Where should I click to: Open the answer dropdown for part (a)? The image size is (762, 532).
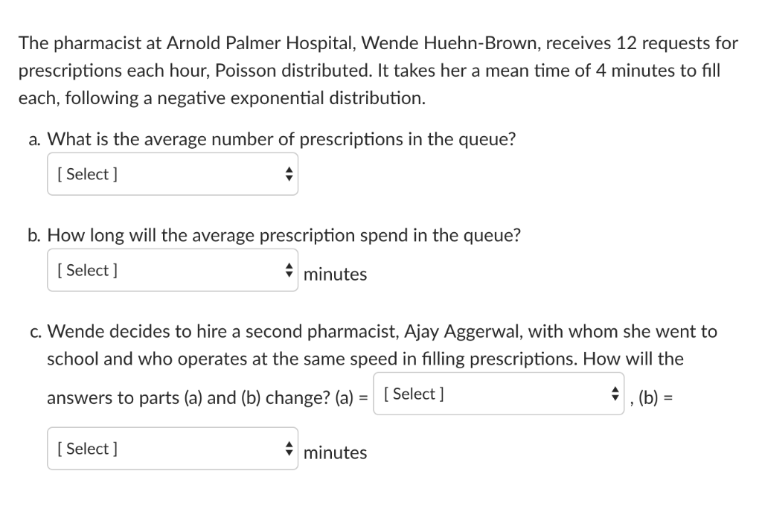(171, 174)
